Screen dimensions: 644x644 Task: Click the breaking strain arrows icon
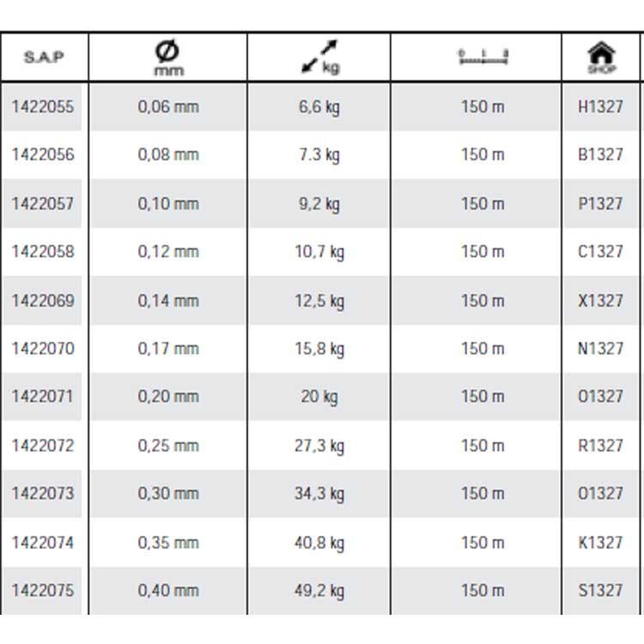(319, 57)
